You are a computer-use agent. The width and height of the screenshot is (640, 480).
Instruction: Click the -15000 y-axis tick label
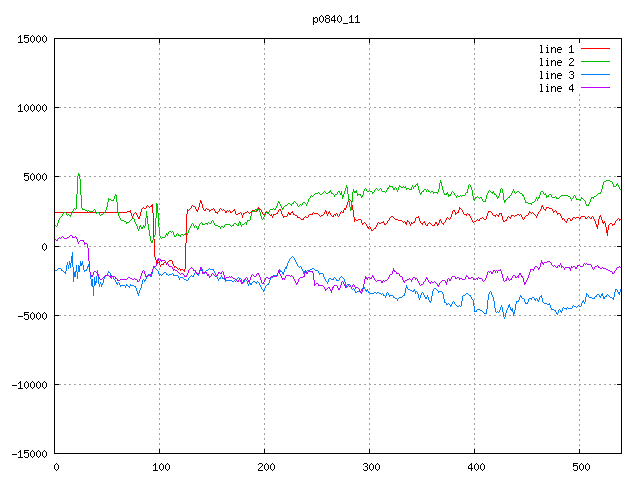pos(29,454)
